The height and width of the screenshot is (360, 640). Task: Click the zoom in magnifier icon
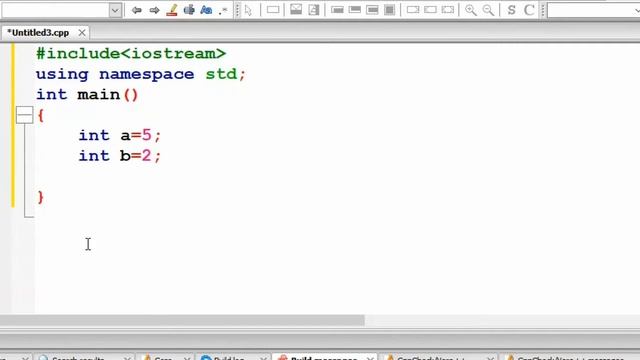point(471,10)
